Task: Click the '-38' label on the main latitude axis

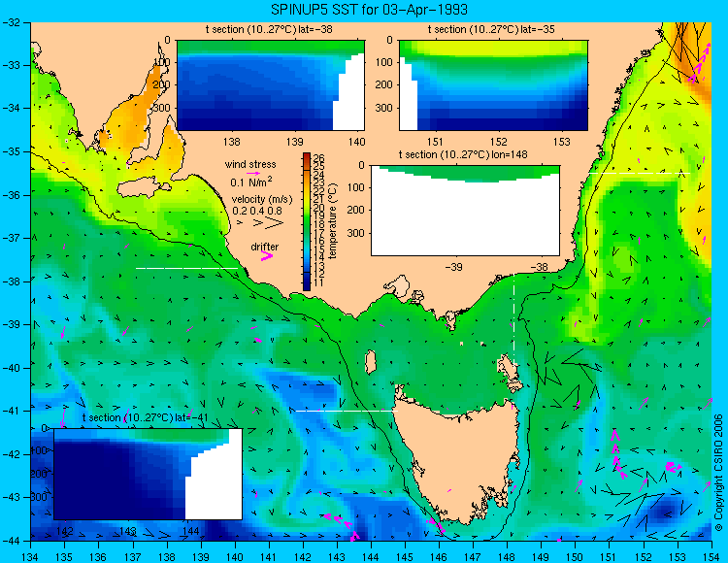Action: point(11,281)
